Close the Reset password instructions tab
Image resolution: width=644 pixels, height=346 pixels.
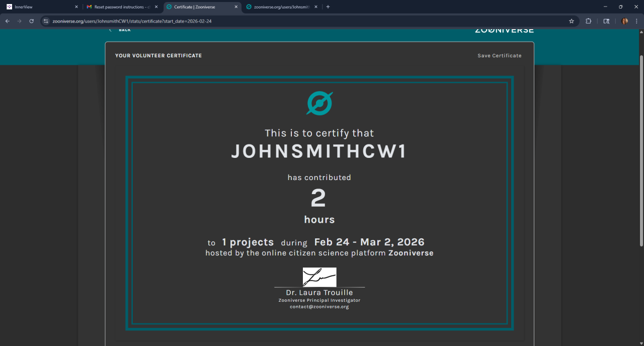(x=156, y=7)
